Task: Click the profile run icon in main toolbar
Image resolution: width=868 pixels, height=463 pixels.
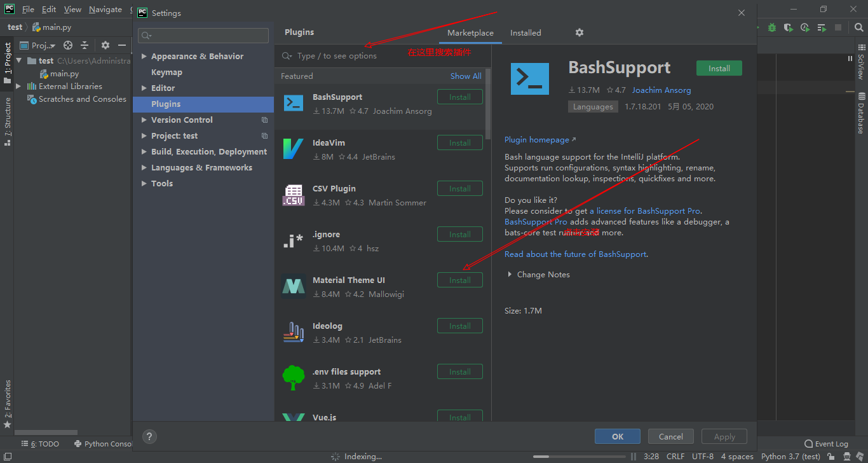Action: [805, 27]
